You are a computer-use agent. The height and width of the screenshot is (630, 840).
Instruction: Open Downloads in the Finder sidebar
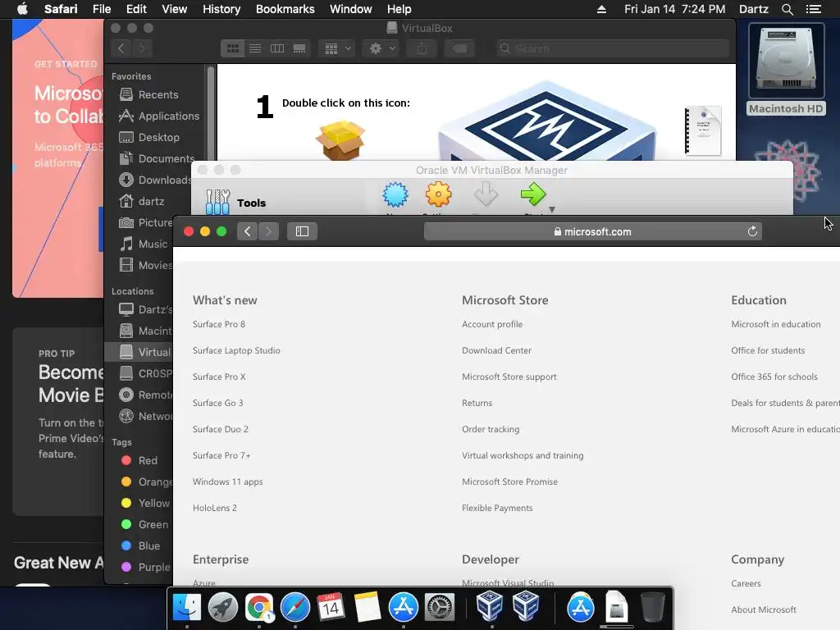coord(155,180)
